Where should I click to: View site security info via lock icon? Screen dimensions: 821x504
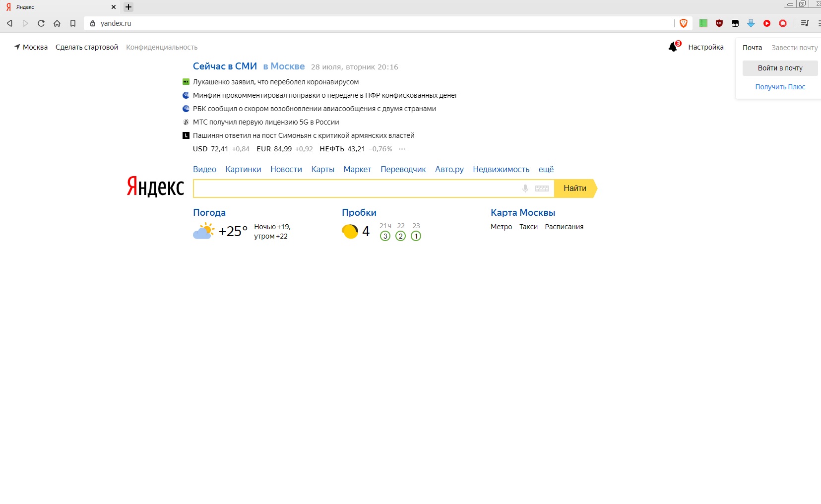pyautogui.click(x=92, y=23)
